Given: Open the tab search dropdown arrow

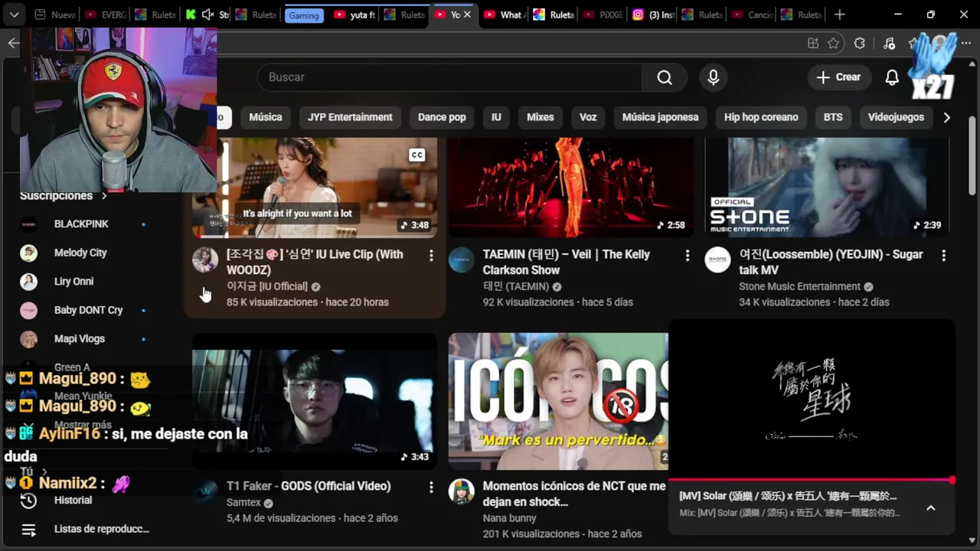Looking at the screenshot, I should (x=14, y=15).
